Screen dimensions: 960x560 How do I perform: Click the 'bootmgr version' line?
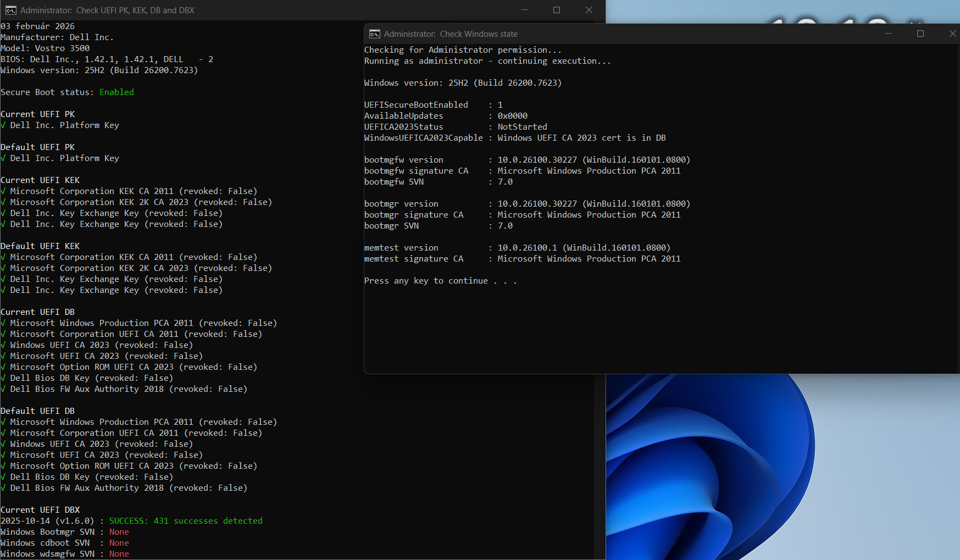(x=528, y=204)
